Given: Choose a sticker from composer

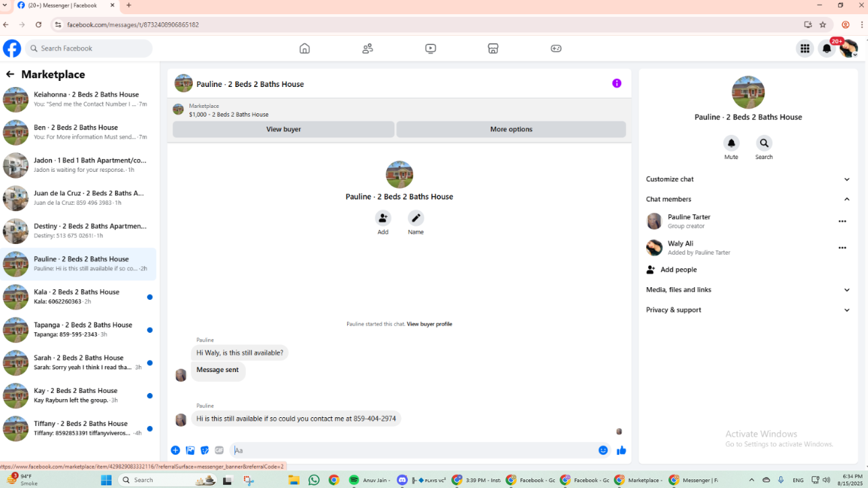Looking at the screenshot, I should pyautogui.click(x=205, y=450).
